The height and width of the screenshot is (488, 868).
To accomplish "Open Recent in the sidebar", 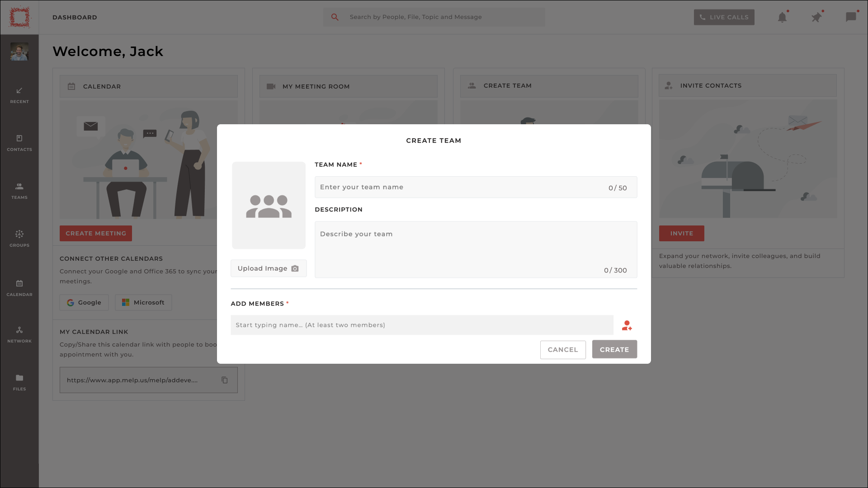I will [x=19, y=95].
